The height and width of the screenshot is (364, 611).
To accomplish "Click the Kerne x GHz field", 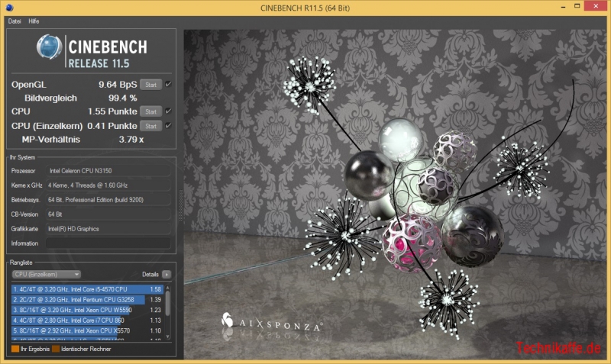I will [108, 185].
